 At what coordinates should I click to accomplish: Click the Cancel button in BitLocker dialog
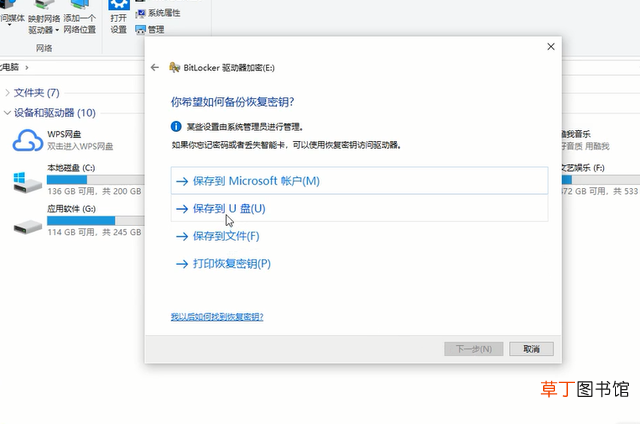point(531,349)
